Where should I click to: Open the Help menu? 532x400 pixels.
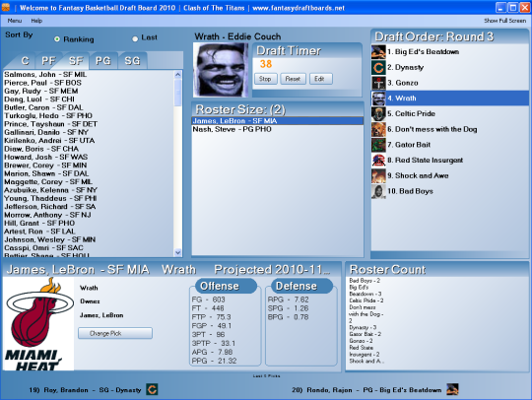(x=36, y=21)
